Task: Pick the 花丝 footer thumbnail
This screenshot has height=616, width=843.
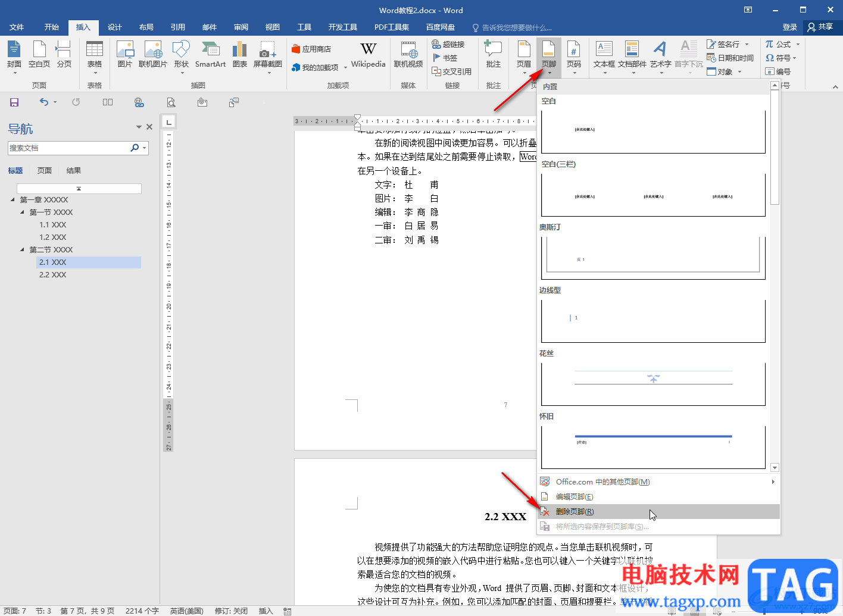Action: (x=653, y=384)
